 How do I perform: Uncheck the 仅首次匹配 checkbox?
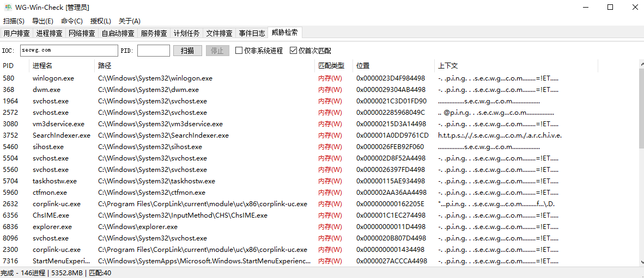click(294, 51)
